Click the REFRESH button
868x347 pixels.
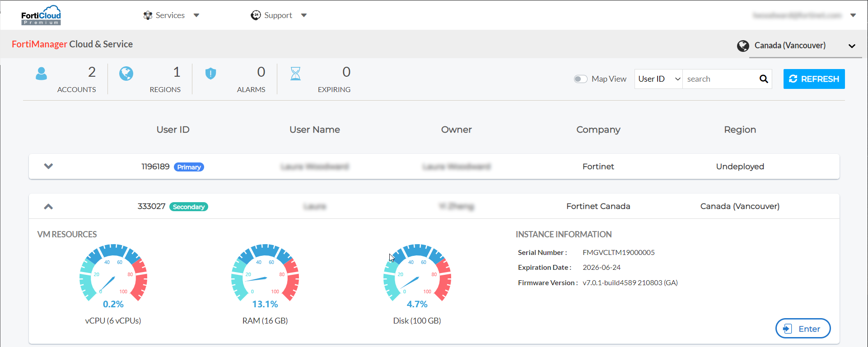coord(814,79)
